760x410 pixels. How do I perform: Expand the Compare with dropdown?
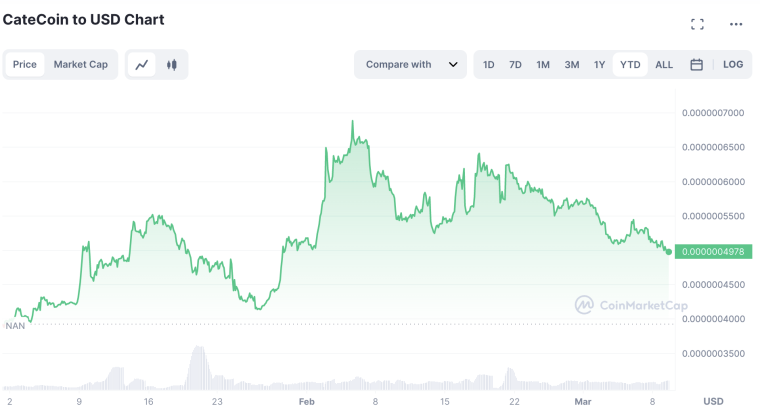pos(411,64)
